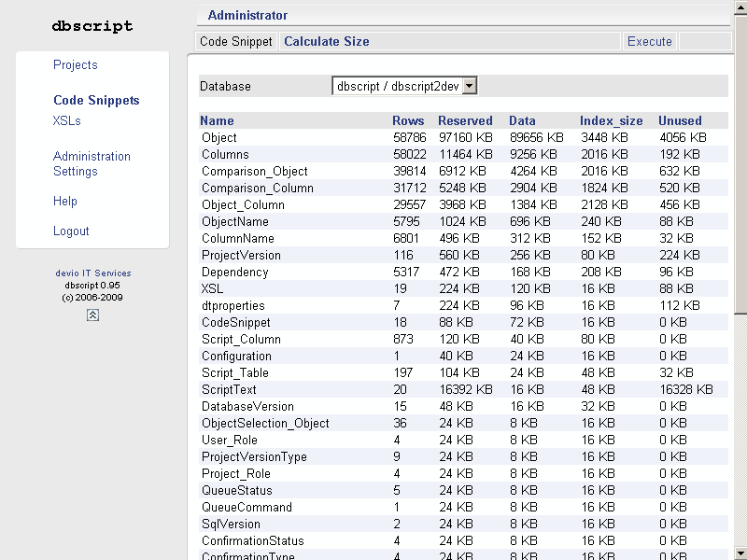Click Logout link
The height and width of the screenshot is (560, 747).
point(71,231)
